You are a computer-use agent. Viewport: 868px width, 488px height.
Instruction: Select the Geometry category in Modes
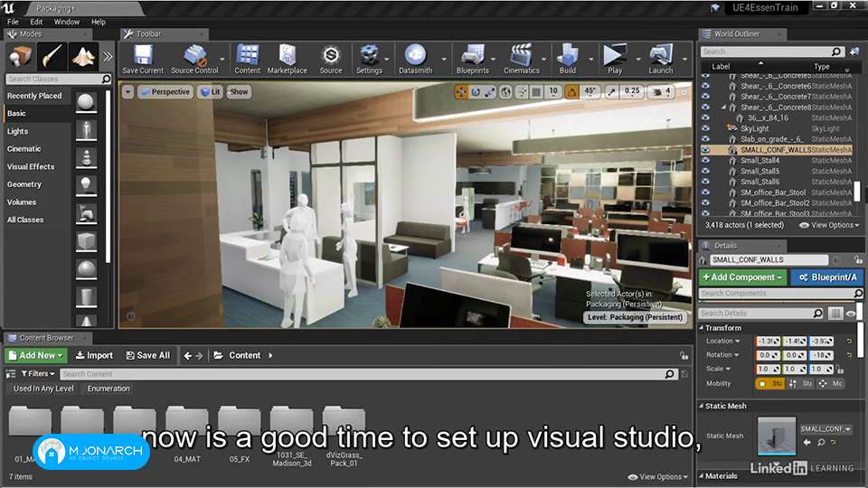[24, 184]
